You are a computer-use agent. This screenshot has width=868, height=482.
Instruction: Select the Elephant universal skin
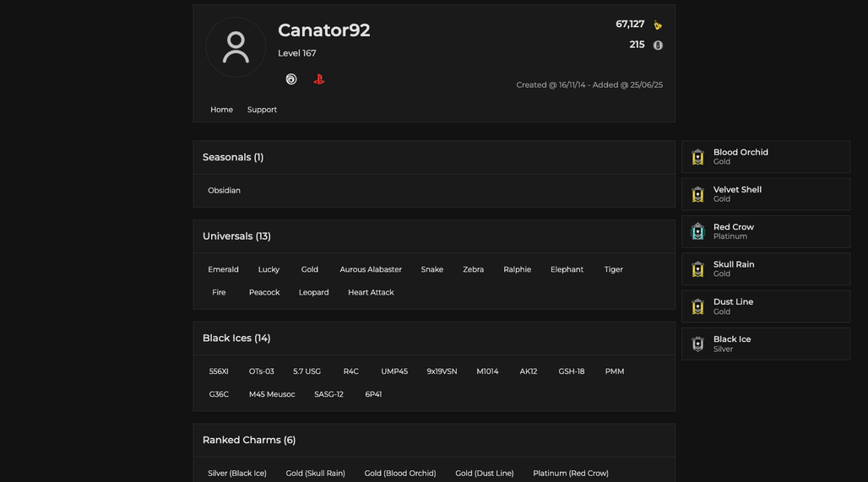[x=567, y=269]
